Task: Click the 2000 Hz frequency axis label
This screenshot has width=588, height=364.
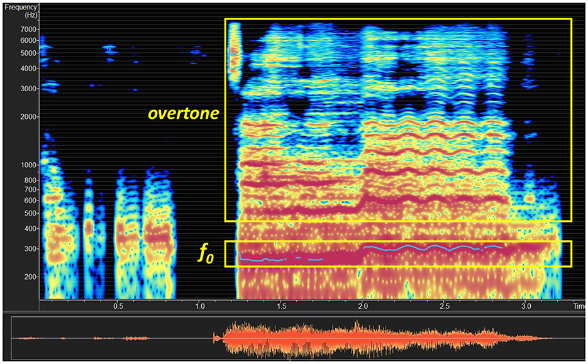Action: [x=28, y=117]
